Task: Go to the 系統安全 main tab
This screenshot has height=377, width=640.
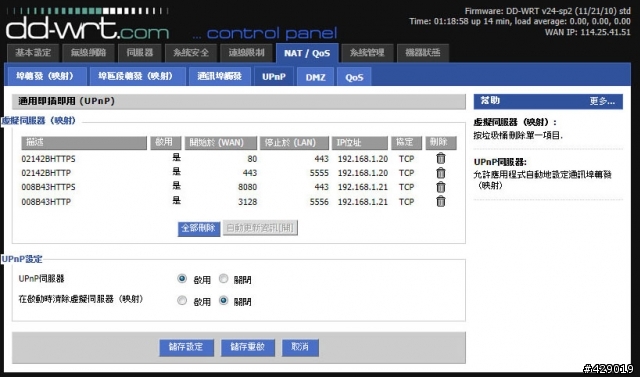Action: point(191,53)
